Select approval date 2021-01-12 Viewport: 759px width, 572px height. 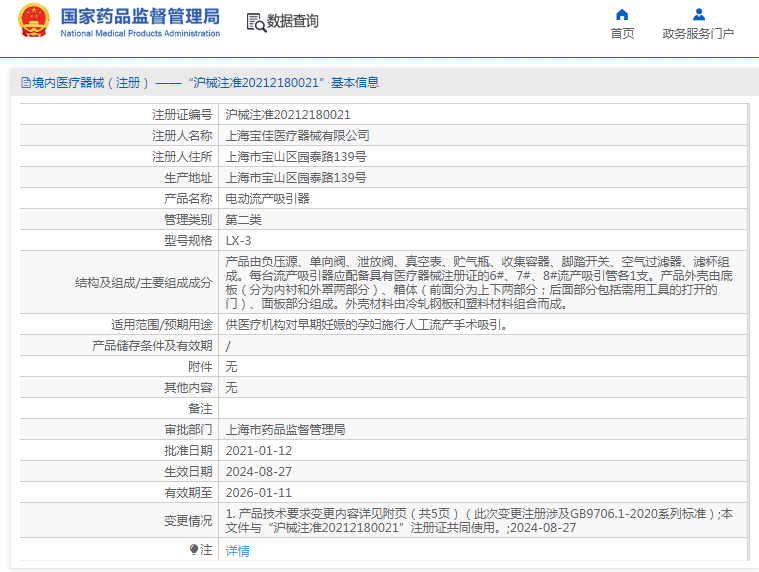259,451
